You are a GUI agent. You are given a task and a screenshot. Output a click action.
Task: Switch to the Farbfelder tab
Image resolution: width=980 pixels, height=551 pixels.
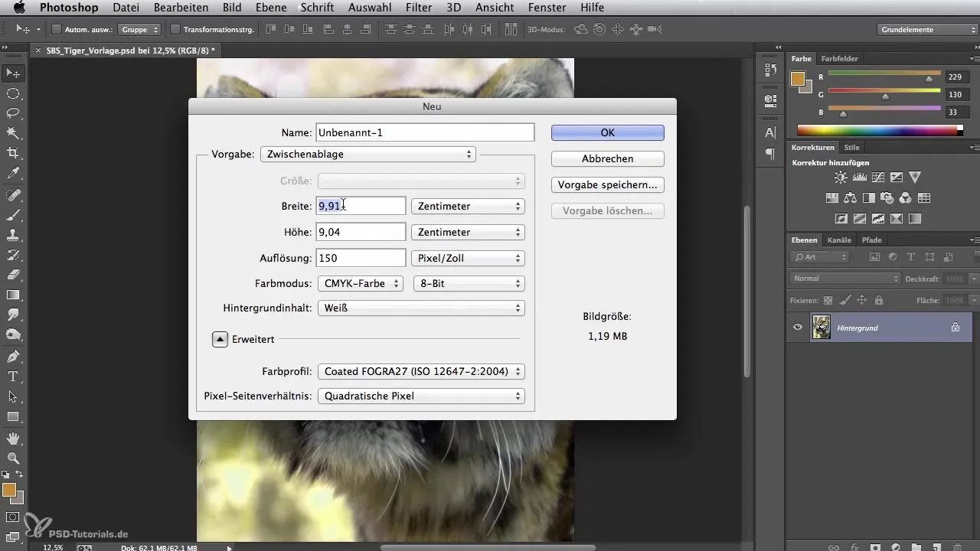[839, 58]
